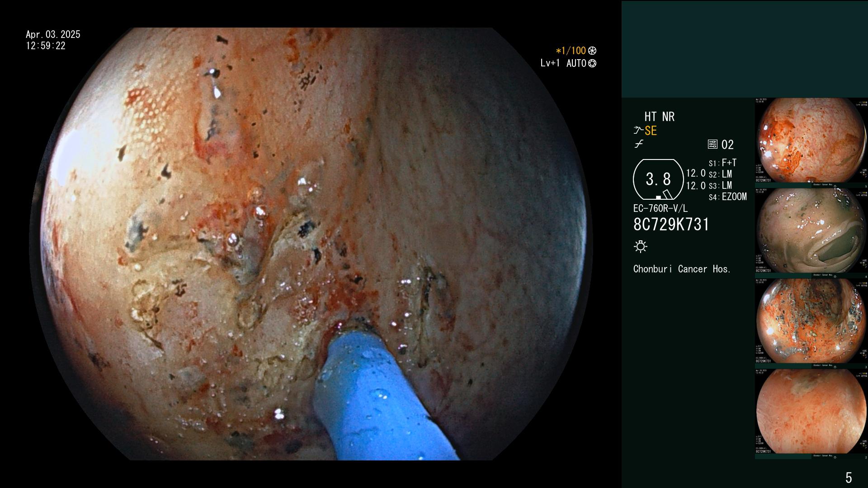
Task: Click the scope tip diagram showing 3.8
Action: pyautogui.click(x=658, y=179)
